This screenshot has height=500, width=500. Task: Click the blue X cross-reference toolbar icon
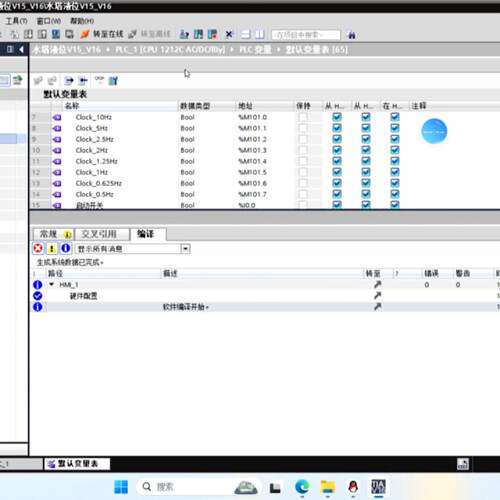[x=229, y=34]
